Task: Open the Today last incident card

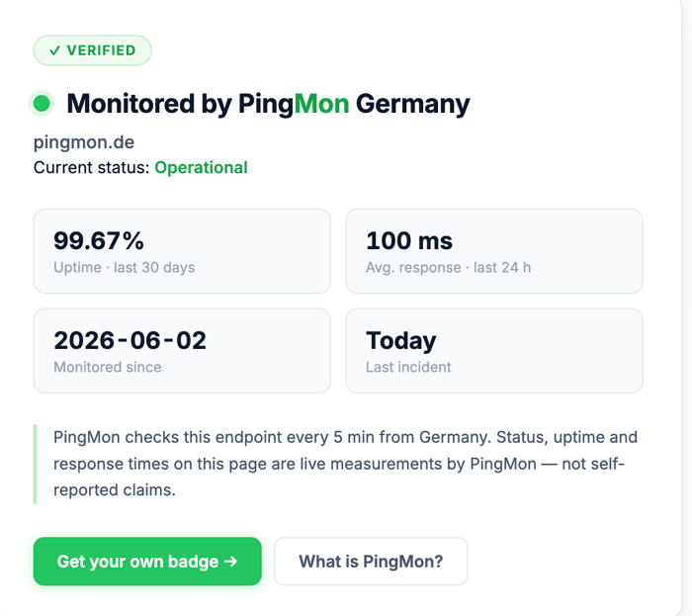Action: pos(494,351)
